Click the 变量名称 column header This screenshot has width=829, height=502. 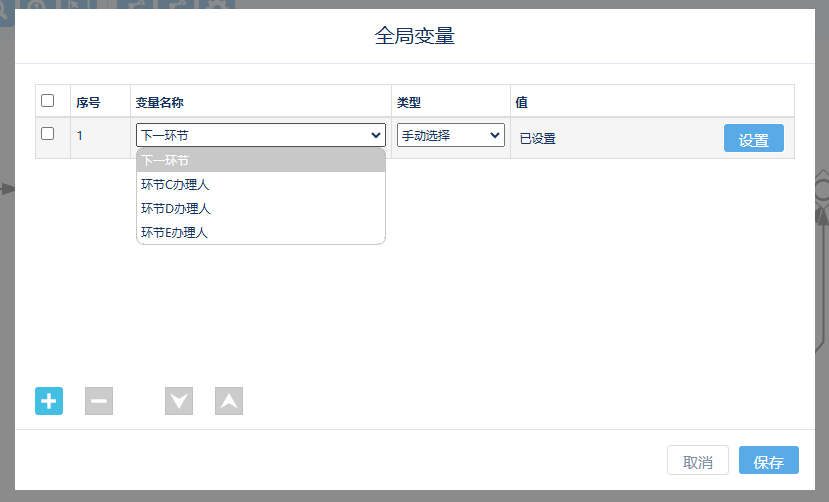tap(159, 102)
